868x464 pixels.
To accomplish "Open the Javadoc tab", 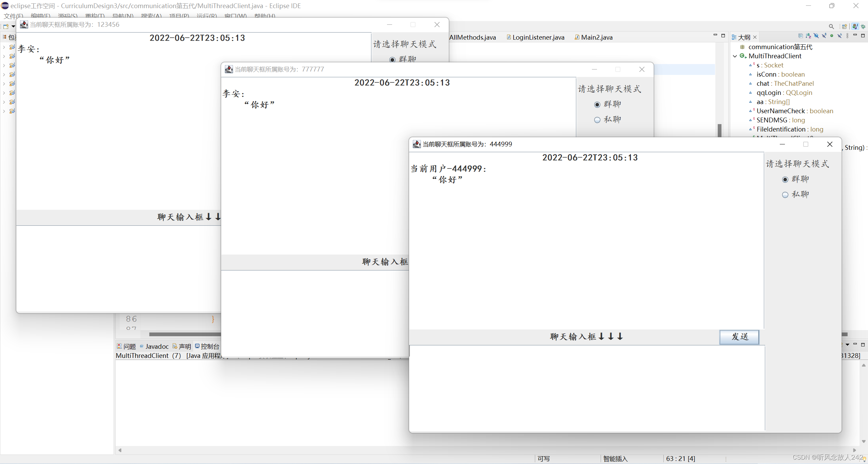I will point(154,346).
